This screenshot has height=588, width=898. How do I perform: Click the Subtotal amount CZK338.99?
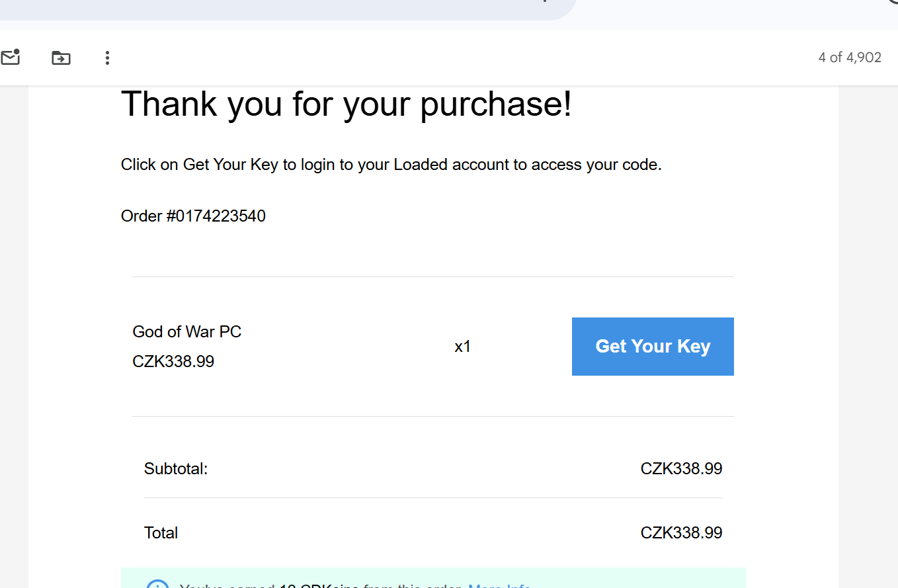click(x=681, y=469)
